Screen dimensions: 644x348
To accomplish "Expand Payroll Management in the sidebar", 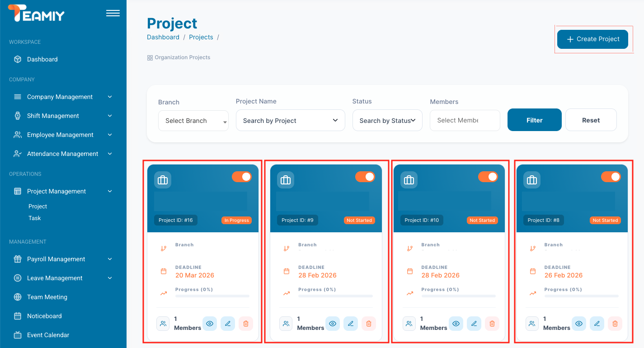I will click(x=56, y=259).
